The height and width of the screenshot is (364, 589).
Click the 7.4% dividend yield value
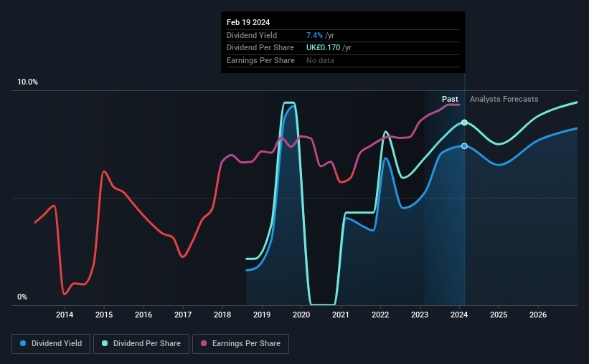point(314,35)
